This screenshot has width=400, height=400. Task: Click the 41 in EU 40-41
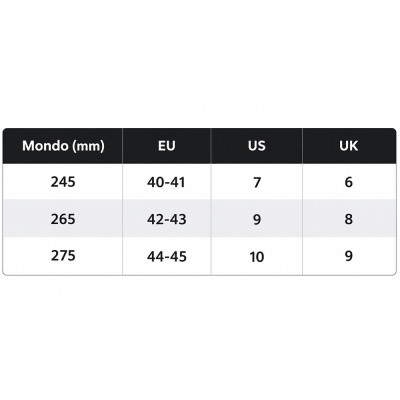pyautogui.click(x=177, y=182)
